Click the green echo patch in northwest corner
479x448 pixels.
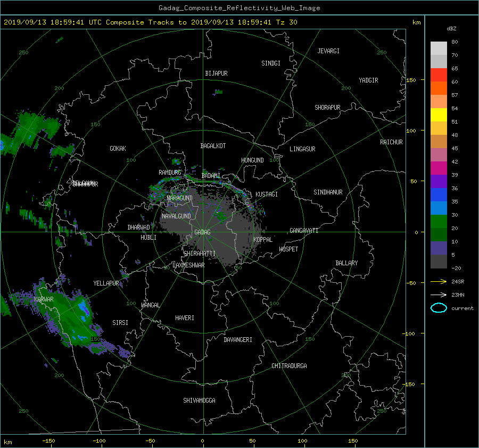click(29, 132)
